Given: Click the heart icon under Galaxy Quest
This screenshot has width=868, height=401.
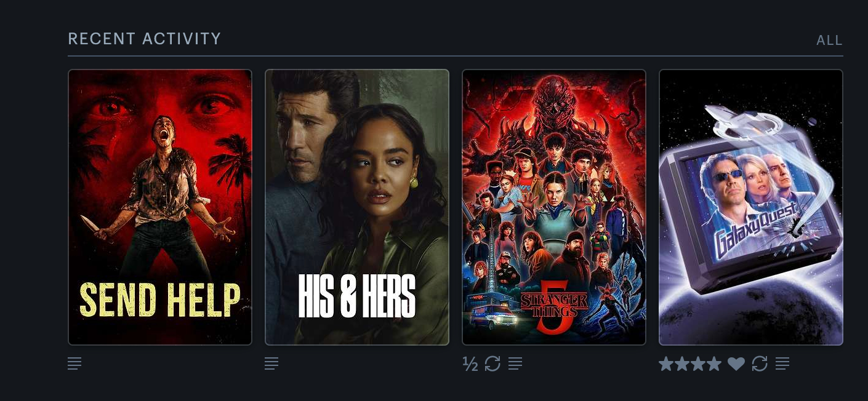Looking at the screenshot, I should pyautogui.click(x=736, y=364).
